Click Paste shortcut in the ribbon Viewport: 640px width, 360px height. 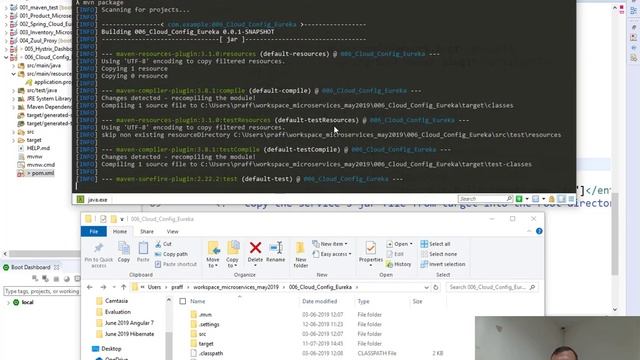pyautogui.click(x=176, y=264)
